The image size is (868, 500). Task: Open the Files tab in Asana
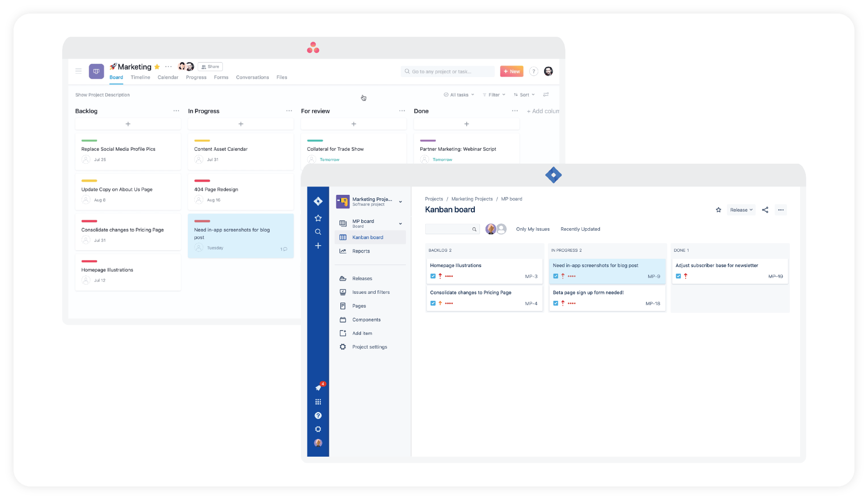click(282, 77)
